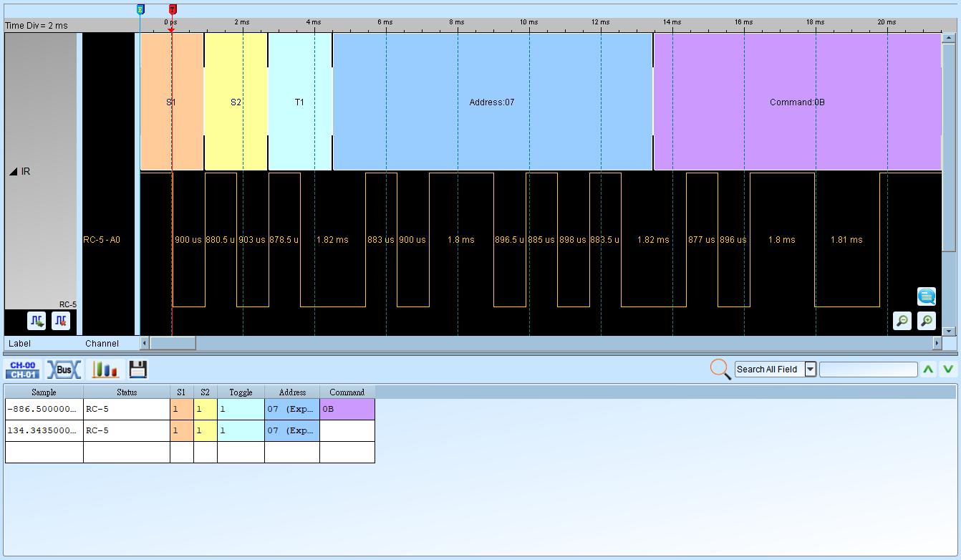Image resolution: width=961 pixels, height=560 pixels.
Task: Zoom out the waveform view
Action: coord(902,321)
